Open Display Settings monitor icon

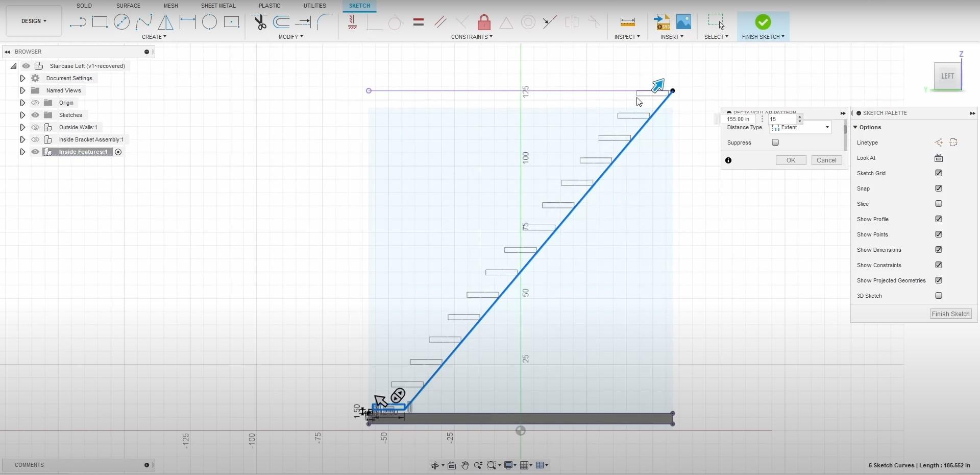click(x=508, y=465)
